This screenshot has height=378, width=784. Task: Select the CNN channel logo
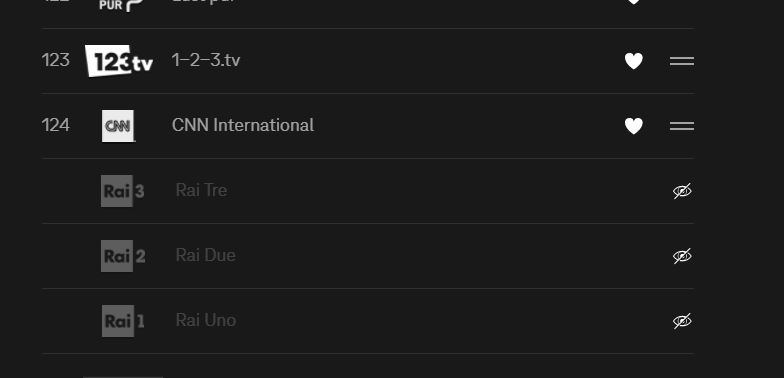[118, 126]
